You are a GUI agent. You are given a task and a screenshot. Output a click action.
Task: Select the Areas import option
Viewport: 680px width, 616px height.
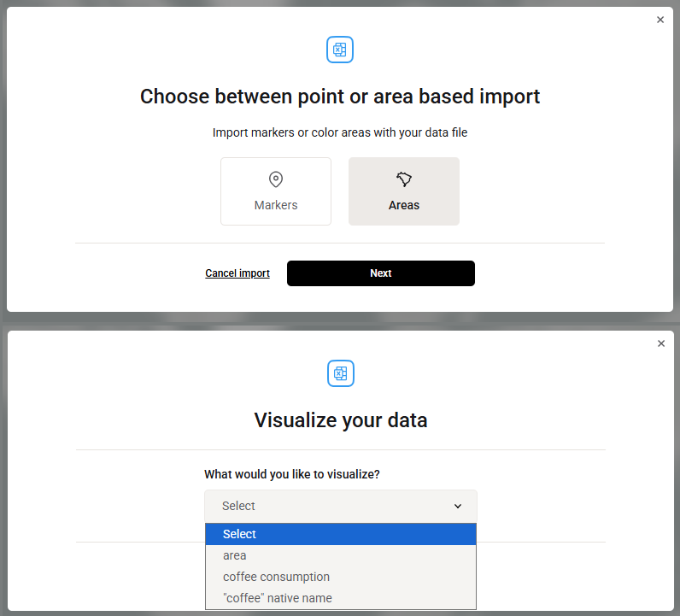coord(404,191)
